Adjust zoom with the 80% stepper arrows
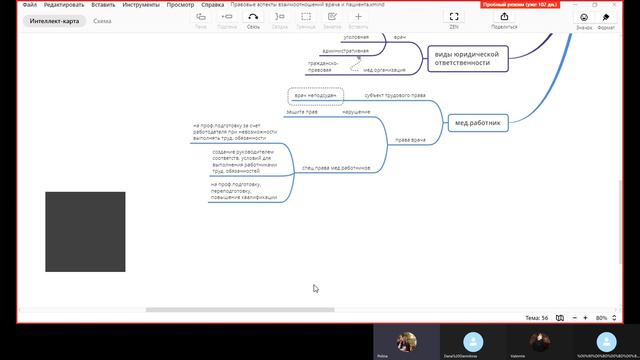This screenshot has height=360, width=640. click(x=614, y=318)
